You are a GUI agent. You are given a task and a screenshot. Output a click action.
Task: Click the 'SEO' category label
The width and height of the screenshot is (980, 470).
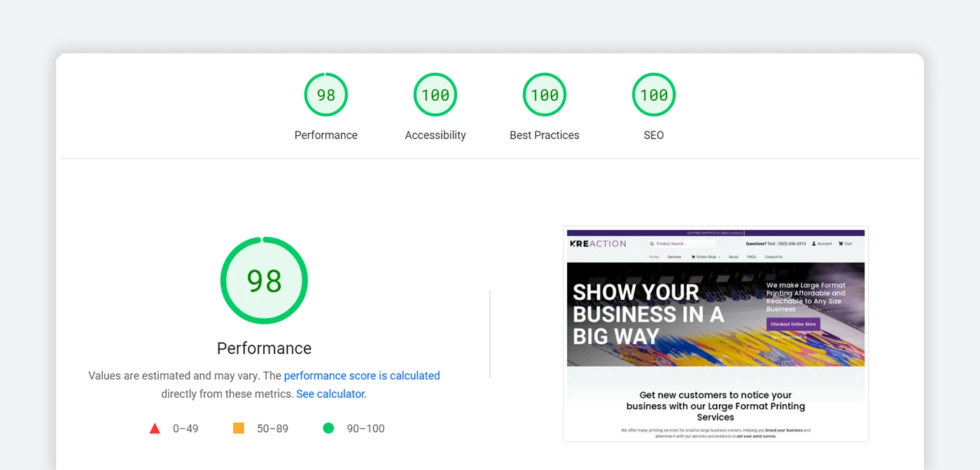click(654, 135)
